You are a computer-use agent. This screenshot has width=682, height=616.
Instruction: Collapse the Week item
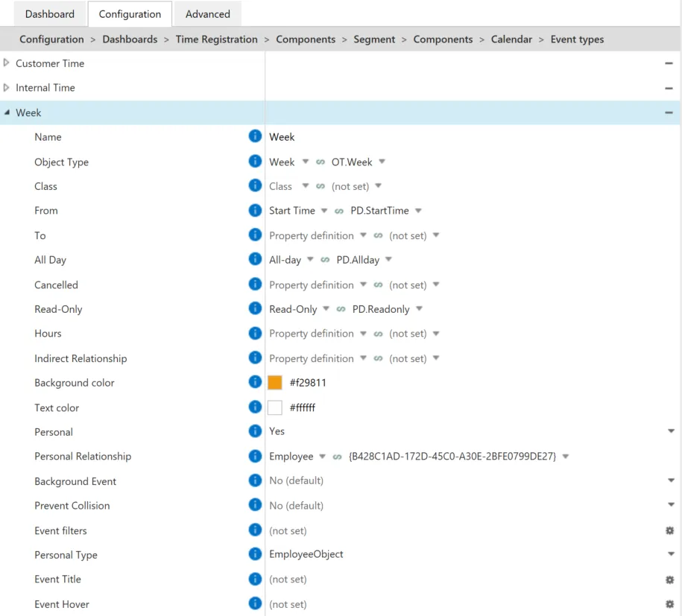(x=7, y=112)
